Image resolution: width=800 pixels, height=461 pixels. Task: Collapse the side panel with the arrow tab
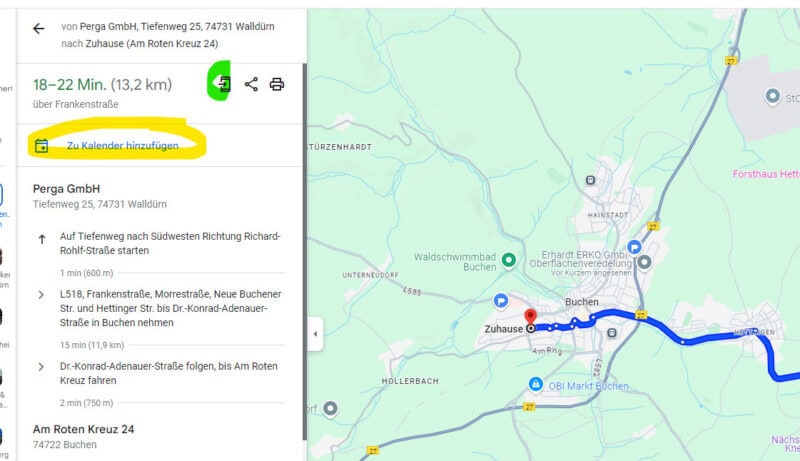(x=315, y=334)
